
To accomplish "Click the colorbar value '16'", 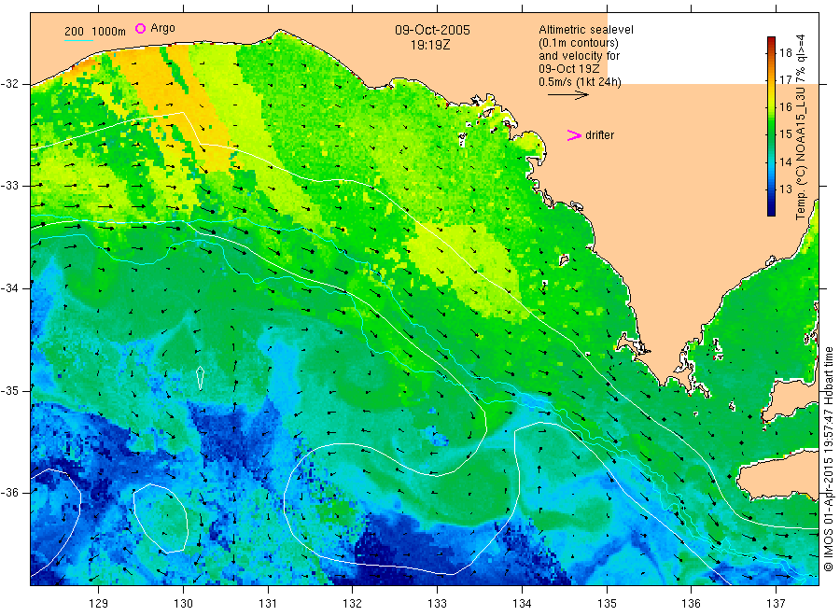I will point(785,107).
